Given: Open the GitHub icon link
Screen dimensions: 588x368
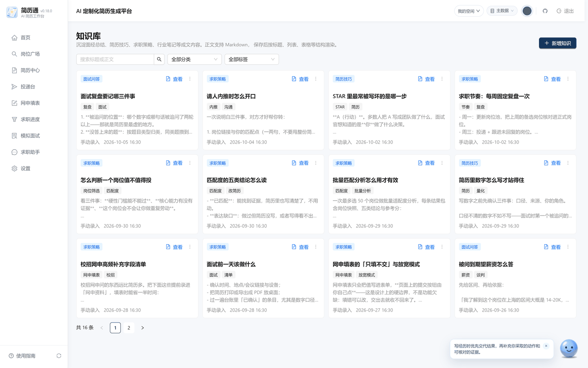Looking at the screenshot, I should 545,11.
